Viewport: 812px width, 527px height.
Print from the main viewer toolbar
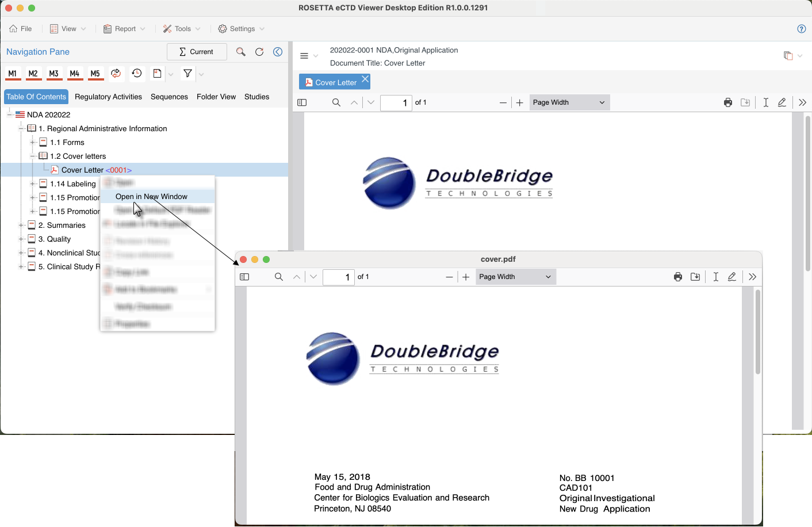click(x=727, y=102)
